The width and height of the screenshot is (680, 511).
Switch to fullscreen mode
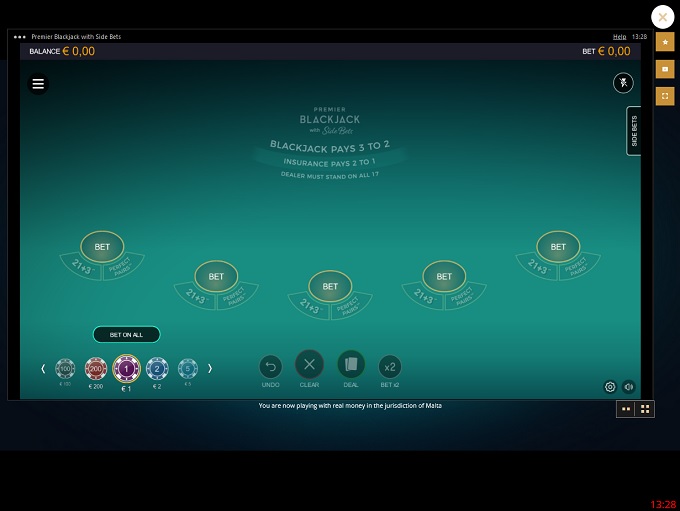pos(665,96)
